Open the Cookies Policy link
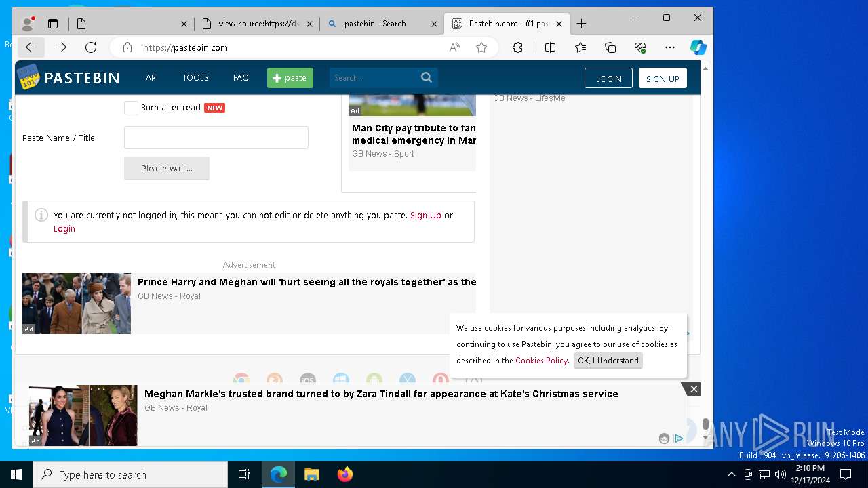 click(541, 361)
